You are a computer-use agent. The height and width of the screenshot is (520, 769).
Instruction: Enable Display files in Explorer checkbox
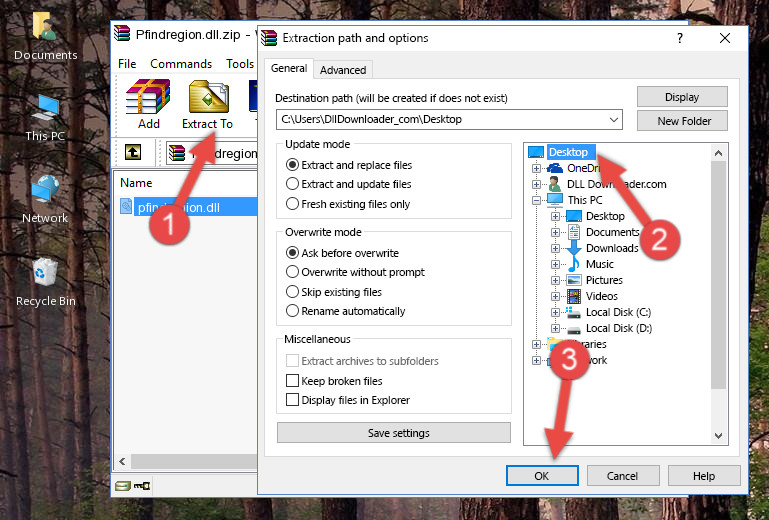coord(292,400)
